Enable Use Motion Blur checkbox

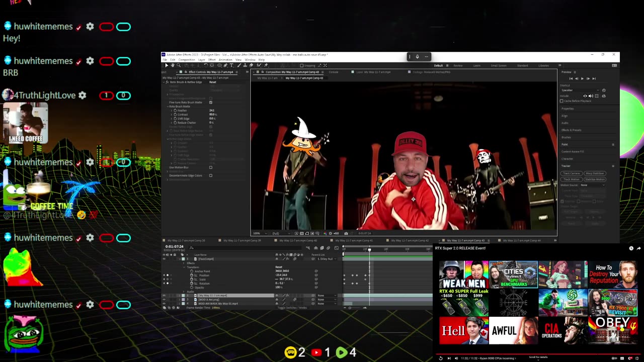click(211, 167)
